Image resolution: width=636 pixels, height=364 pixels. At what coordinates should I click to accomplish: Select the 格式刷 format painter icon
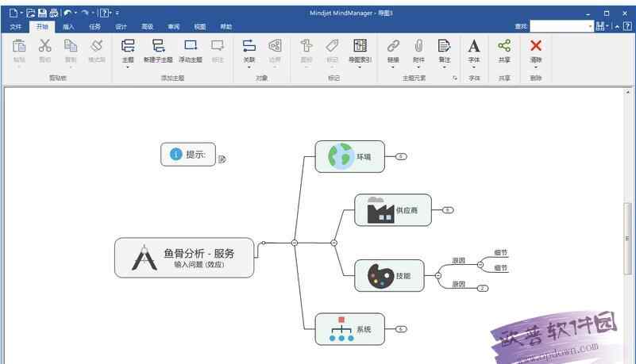(97, 46)
